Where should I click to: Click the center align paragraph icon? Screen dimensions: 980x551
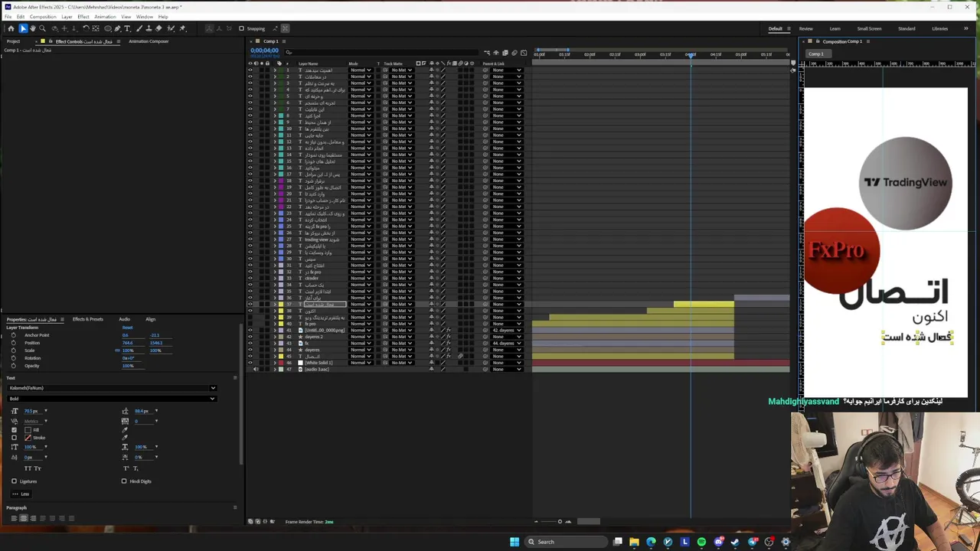(24, 518)
